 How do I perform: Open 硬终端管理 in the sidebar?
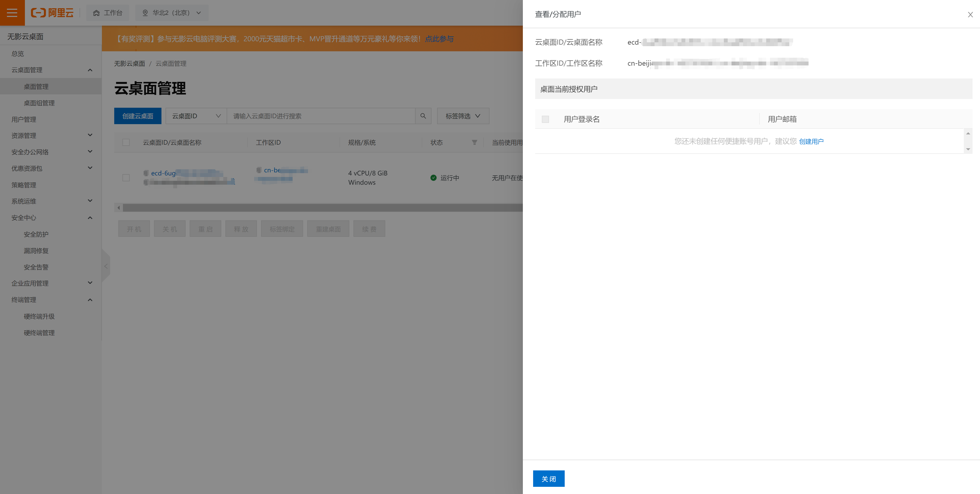(x=39, y=333)
